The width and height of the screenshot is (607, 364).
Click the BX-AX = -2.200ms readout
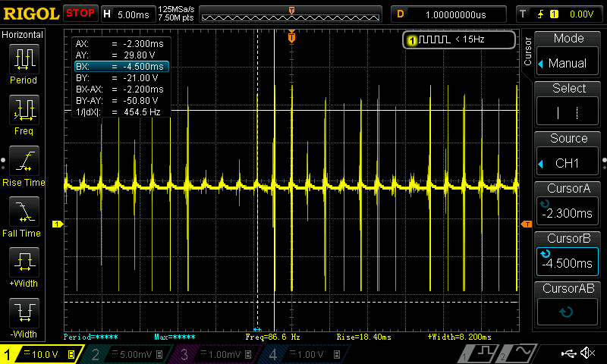(120, 89)
